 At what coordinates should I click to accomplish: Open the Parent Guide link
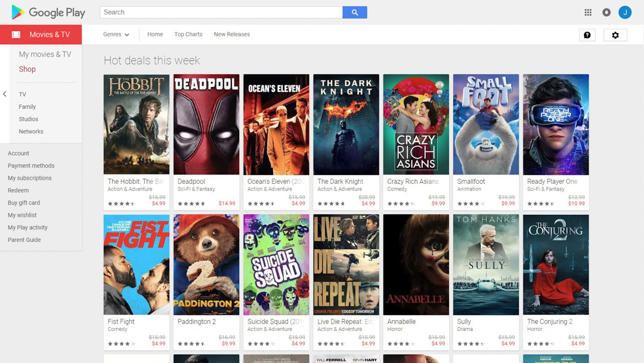(x=24, y=239)
